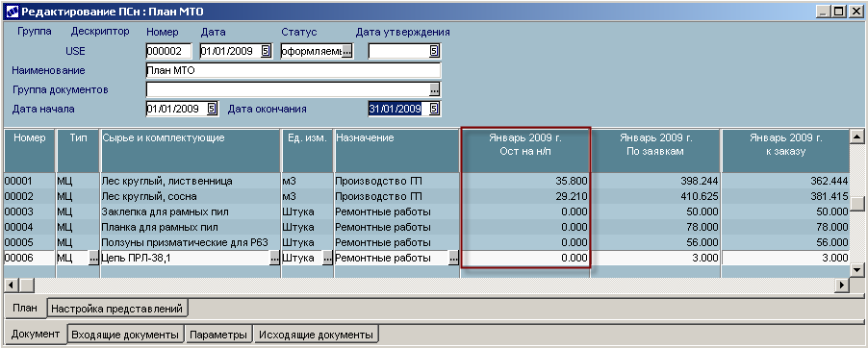
Task: Open calendar picker for Дата утверждения field
Action: [x=434, y=52]
